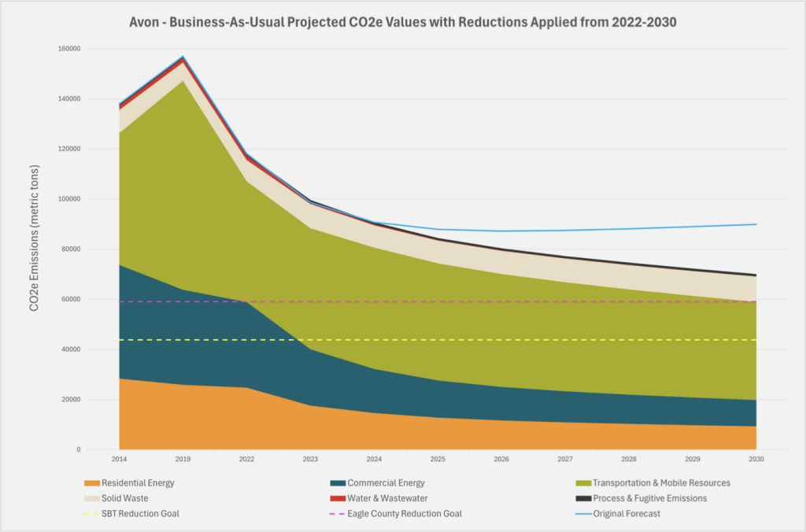Select the 2030 x-axis label

tap(756, 457)
